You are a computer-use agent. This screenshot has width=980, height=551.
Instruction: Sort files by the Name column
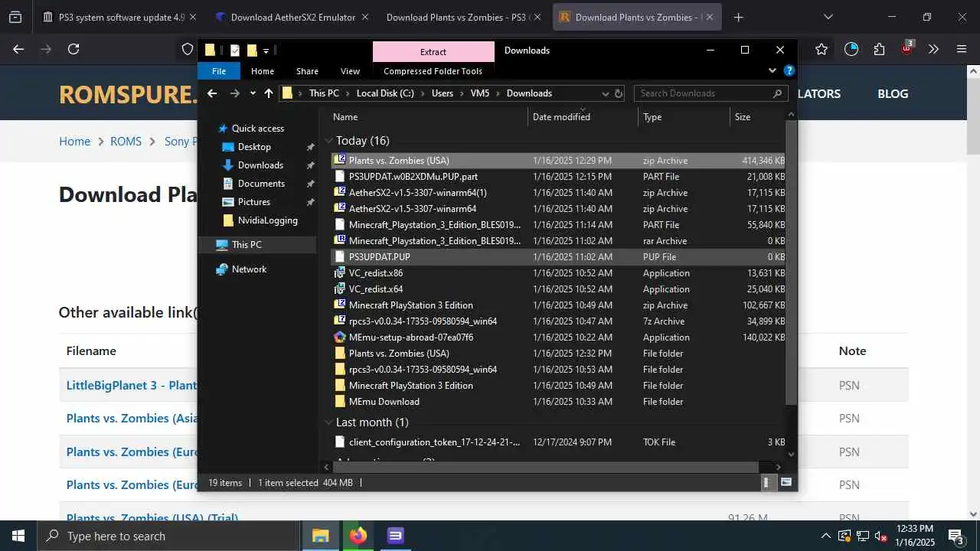tap(429, 117)
